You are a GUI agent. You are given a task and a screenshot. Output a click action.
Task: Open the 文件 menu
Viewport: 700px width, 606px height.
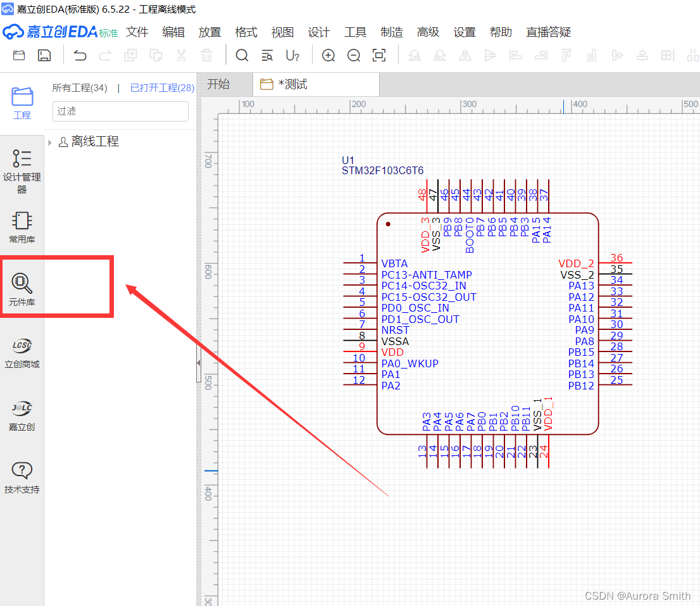tap(137, 32)
